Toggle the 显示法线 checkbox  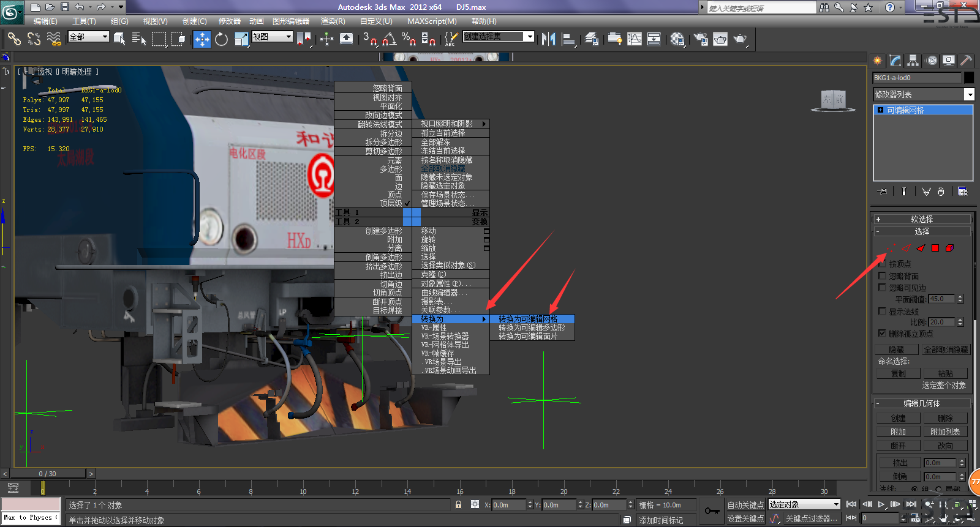coord(882,311)
